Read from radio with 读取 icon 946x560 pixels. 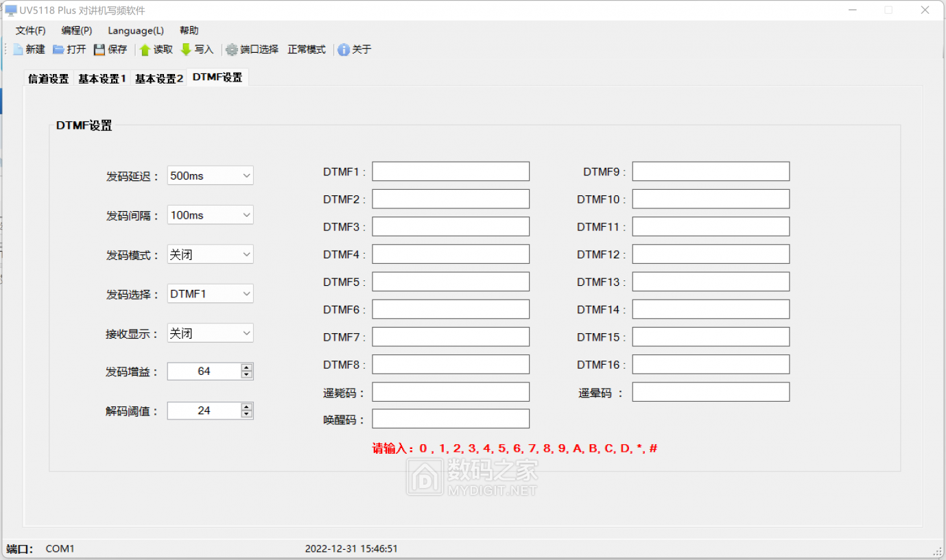145,49
